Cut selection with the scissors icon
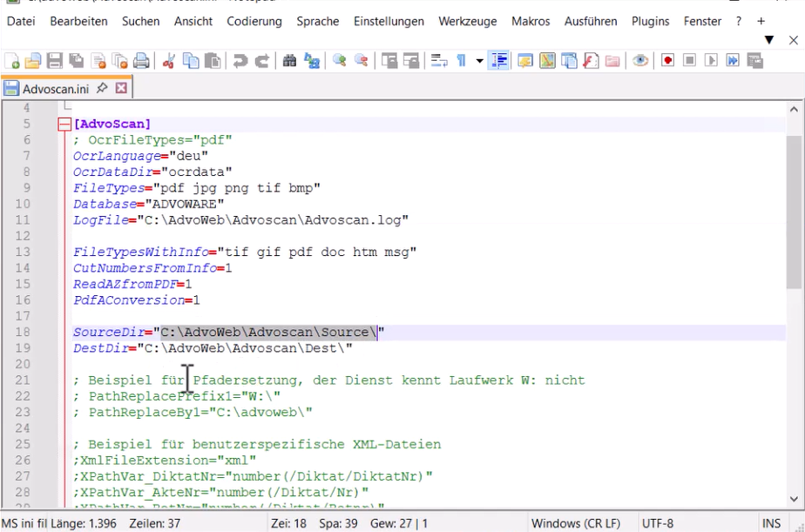This screenshot has height=532, width=805. (168, 61)
